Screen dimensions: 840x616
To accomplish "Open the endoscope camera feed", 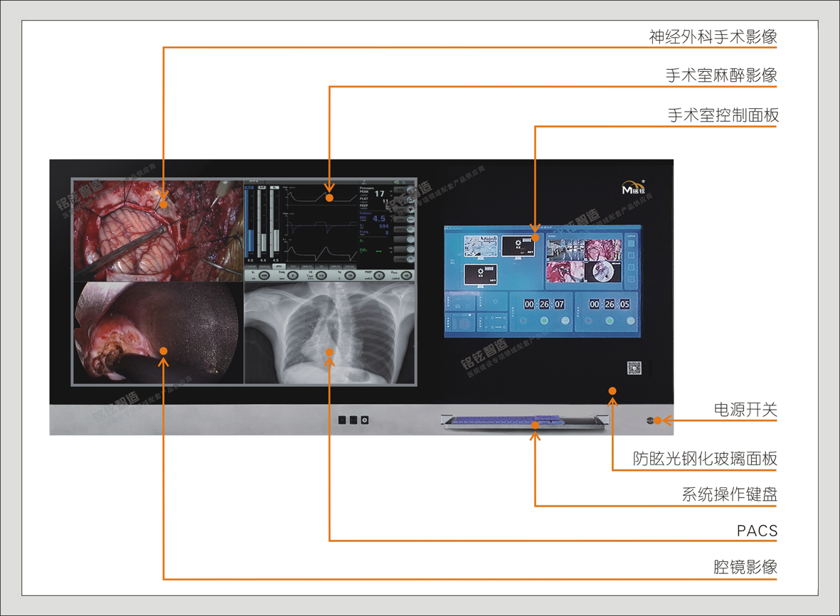I will pyautogui.click(x=157, y=333).
